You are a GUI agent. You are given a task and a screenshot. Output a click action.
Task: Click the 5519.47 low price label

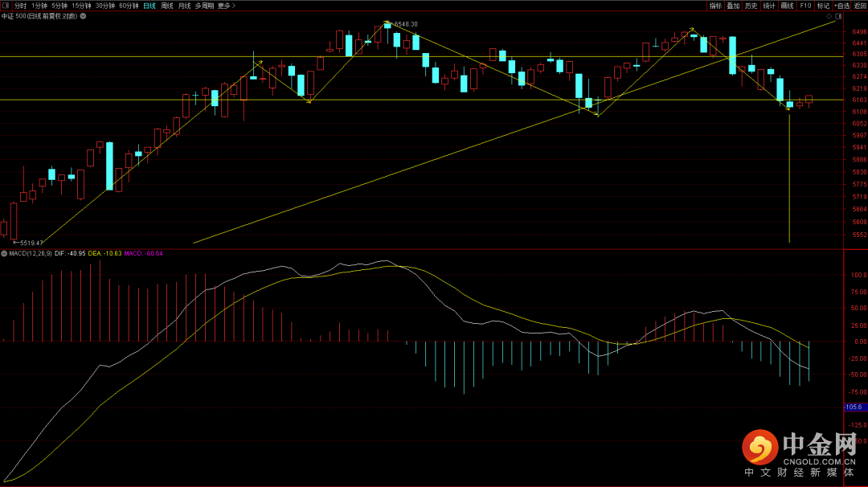point(31,243)
